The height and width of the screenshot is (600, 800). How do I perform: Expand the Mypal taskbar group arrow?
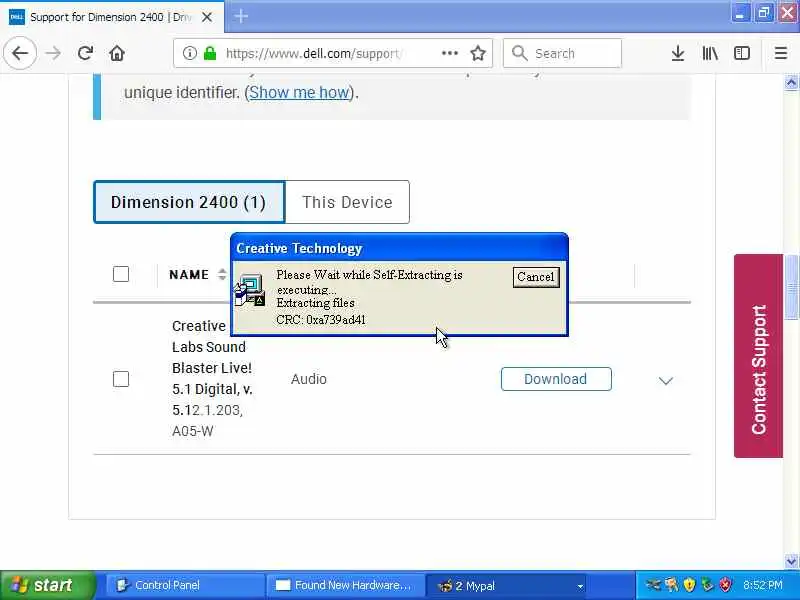[580, 586]
